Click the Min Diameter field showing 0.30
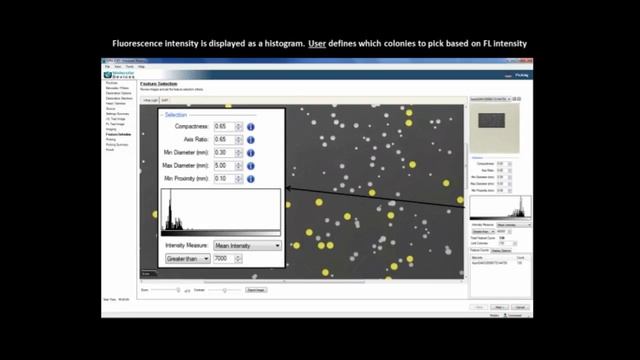Screen dimensions: 640x360 [x=224, y=153]
